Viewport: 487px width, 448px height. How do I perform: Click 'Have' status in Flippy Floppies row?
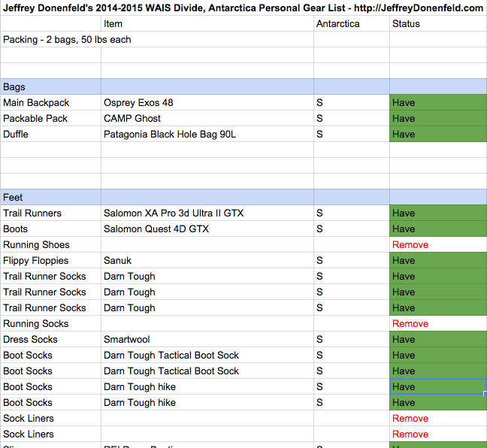coord(438,260)
